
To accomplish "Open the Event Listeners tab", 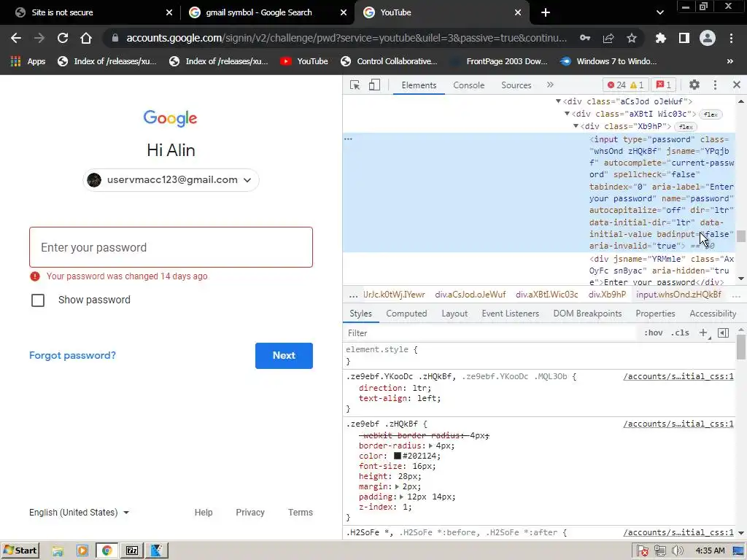I will [x=510, y=314].
